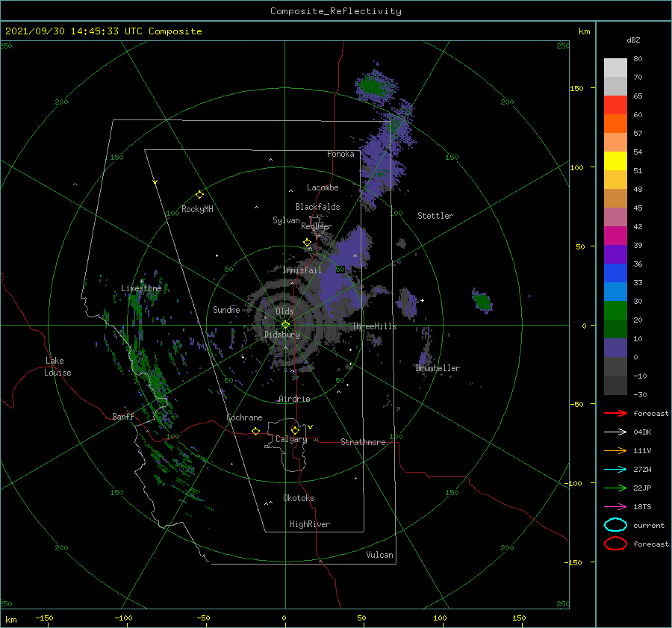Click the Stettler town label
This screenshot has width=672, height=628.
click(x=435, y=216)
